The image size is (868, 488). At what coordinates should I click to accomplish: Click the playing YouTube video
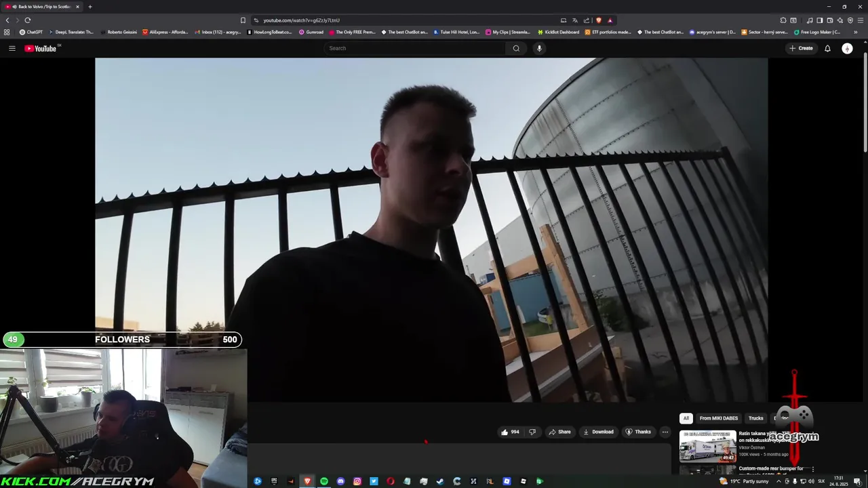tap(431, 230)
